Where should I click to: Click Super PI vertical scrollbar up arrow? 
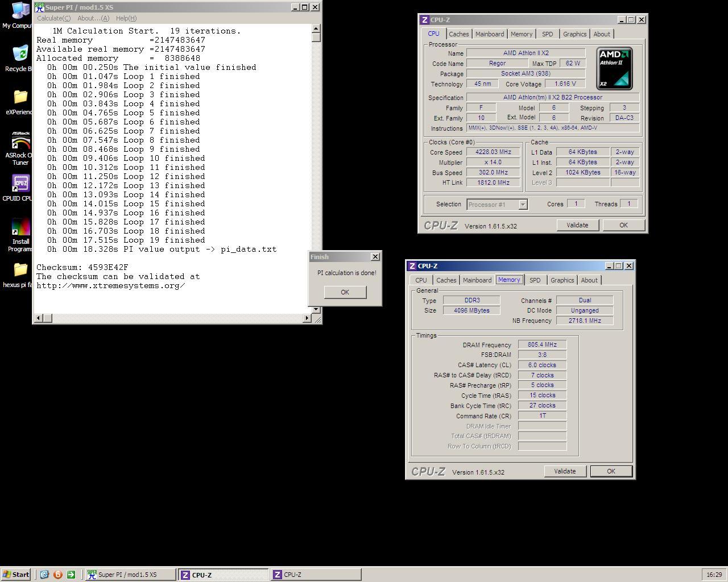pyautogui.click(x=316, y=28)
